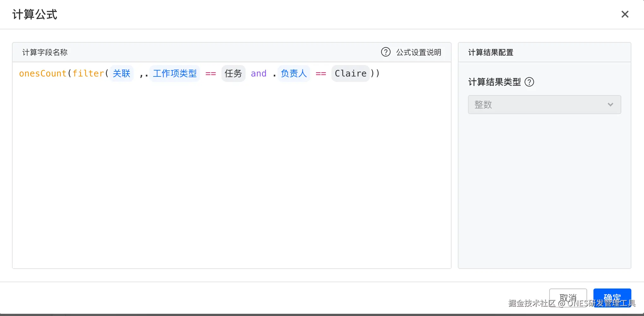Viewport: 644px width, 316px height.
Task: Click the 任务 value token
Action: point(233,74)
